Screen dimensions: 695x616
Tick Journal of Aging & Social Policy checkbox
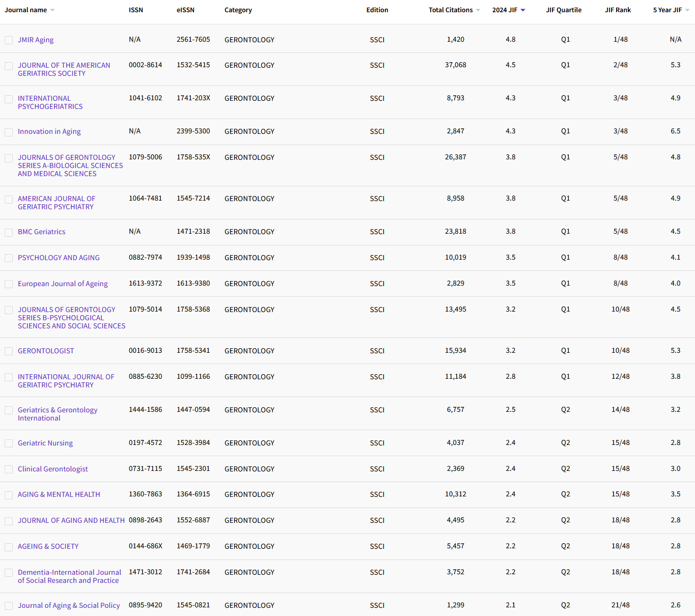[x=9, y=606]
